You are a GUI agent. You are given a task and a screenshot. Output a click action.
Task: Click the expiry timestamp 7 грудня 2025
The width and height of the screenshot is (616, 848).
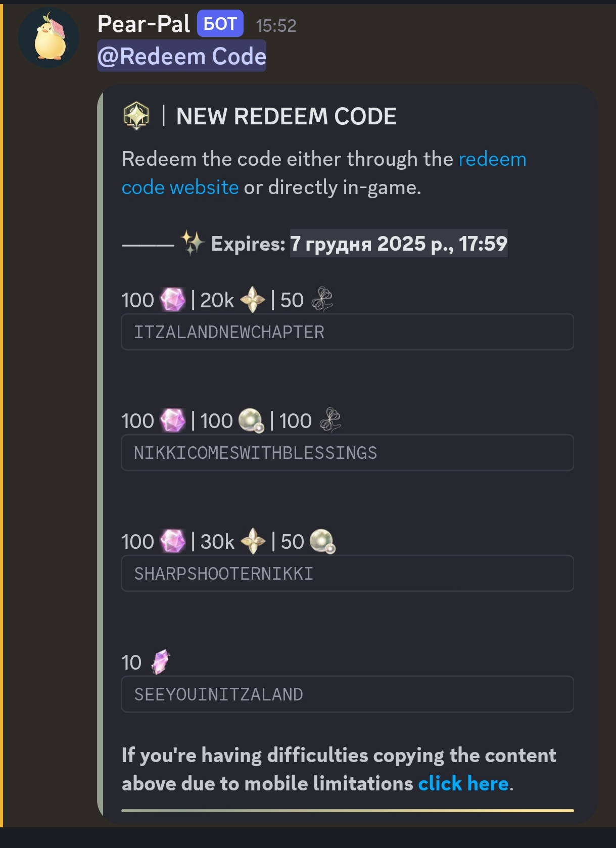pos(398,244)
